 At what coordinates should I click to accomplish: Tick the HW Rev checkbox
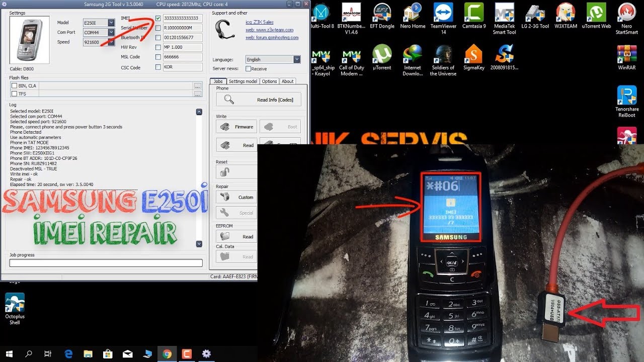pyautogui.click(x=158, y=47)
